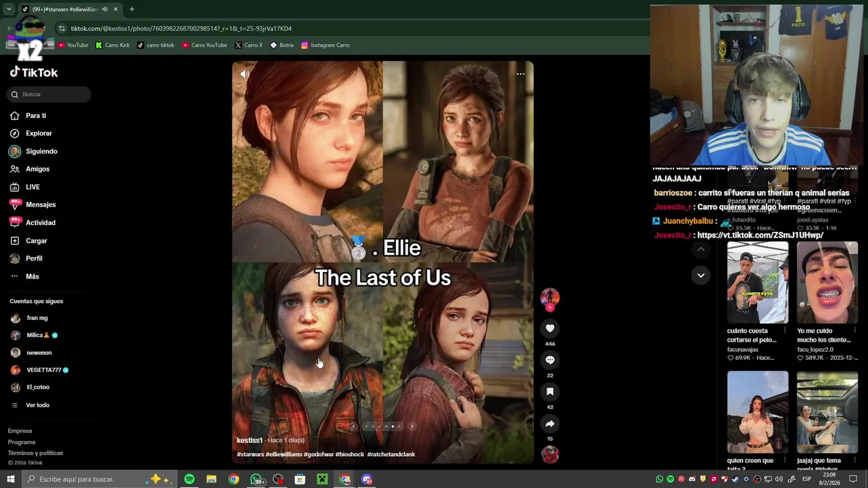Viewport: 868px width, 488px height.
Task: Save the post with the bookmark icon
Action: 550,392
